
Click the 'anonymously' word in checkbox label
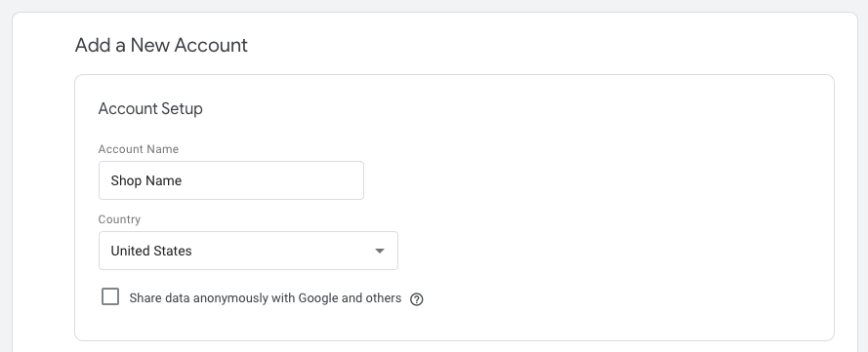click(x=243, y=298)
